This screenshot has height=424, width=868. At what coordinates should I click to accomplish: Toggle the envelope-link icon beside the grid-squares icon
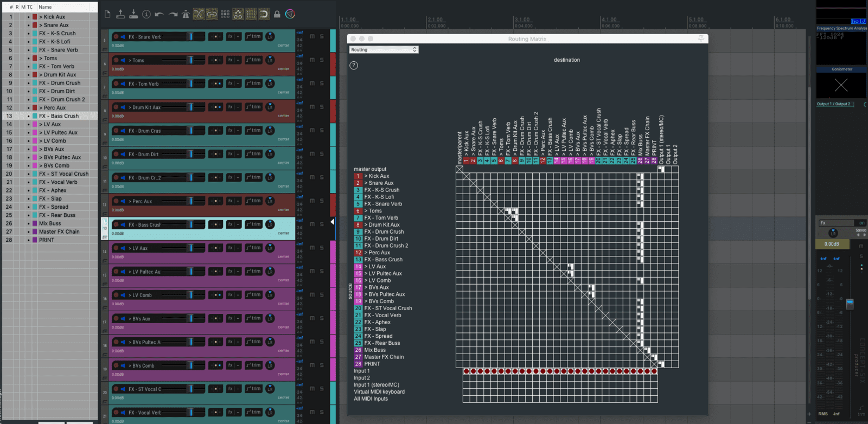[238, 14]
